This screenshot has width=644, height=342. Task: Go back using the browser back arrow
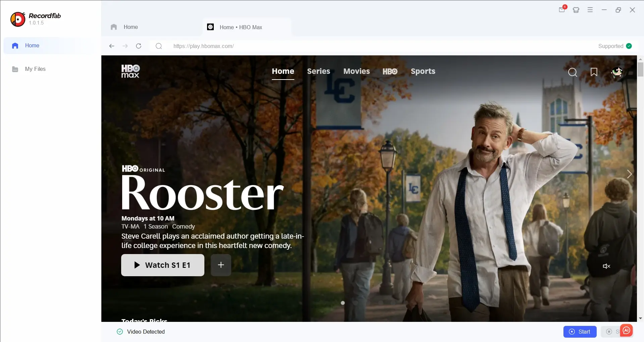[x=112, y=46]
